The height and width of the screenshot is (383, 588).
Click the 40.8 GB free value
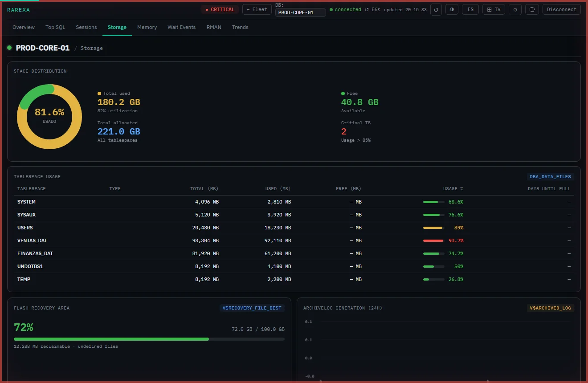[360, 102]
